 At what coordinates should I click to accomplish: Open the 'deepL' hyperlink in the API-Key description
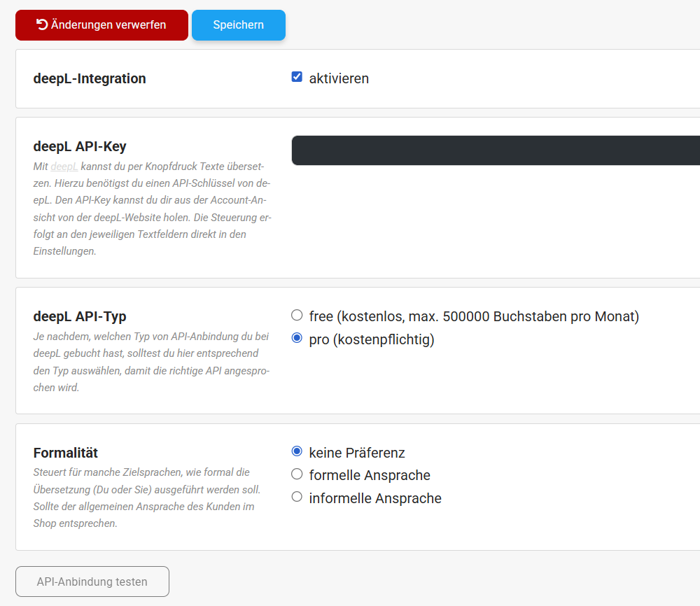click(64, 167)
